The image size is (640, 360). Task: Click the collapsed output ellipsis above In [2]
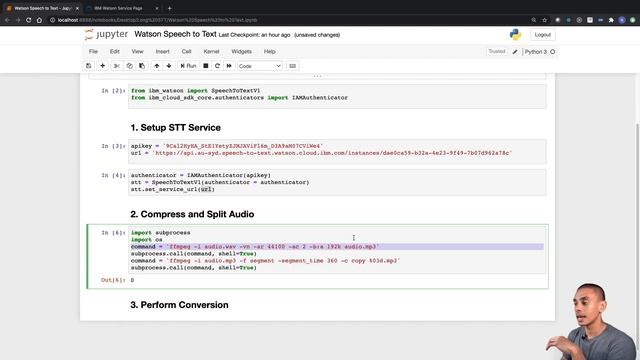tap(317, 76)
